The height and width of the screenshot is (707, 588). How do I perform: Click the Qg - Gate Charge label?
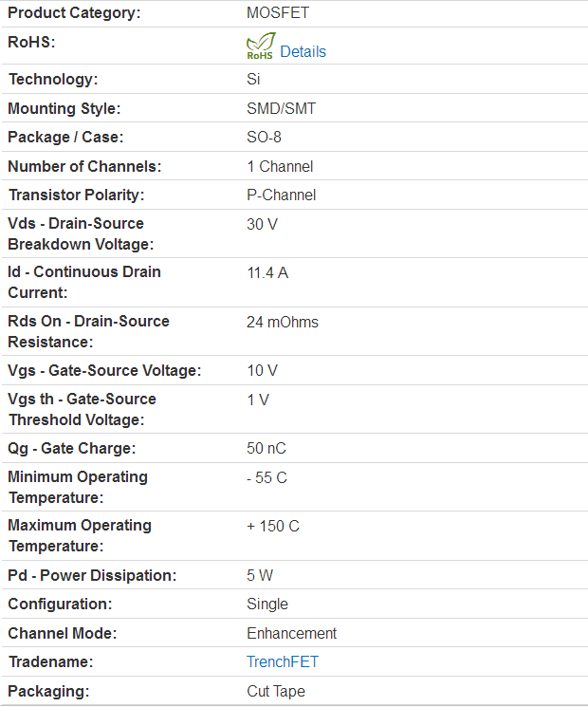[x=72, y=448]
